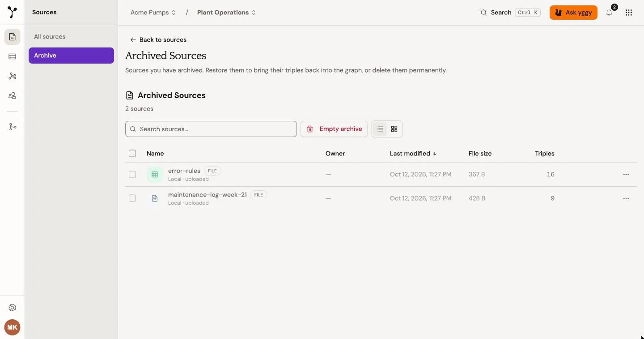Click the error-rules spreadsheet file icon

pyautogui.click(x=155, y=175)
